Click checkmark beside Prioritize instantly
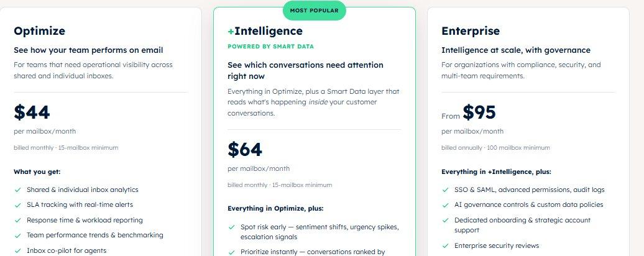 232,252
